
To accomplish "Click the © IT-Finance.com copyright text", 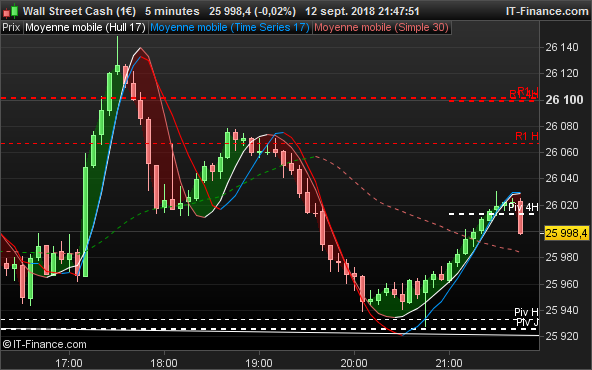I will (x=45, y=344).
